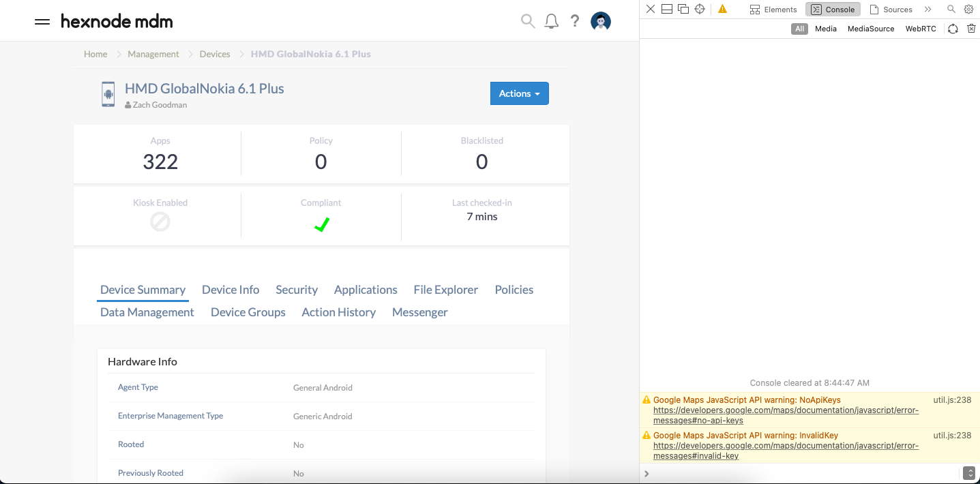
Task: Show more inspector tabs chevron
Action: (928, 9)
